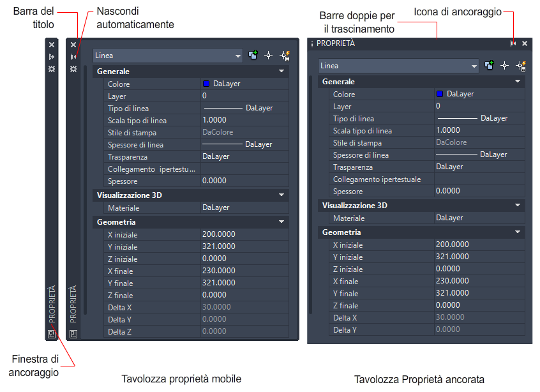Viewport: 540px width, 392px height.
Task: Edit Scala tipo di linea 1.0000 in docked palette
Action: coord(479,130)
